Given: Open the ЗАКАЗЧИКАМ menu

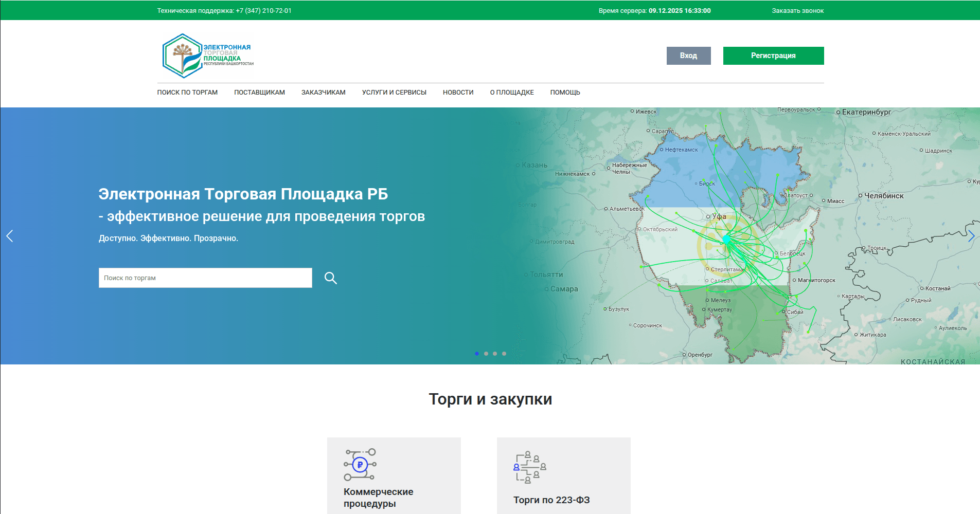Looking at the screenshot, I should click(x=323, y=93).
